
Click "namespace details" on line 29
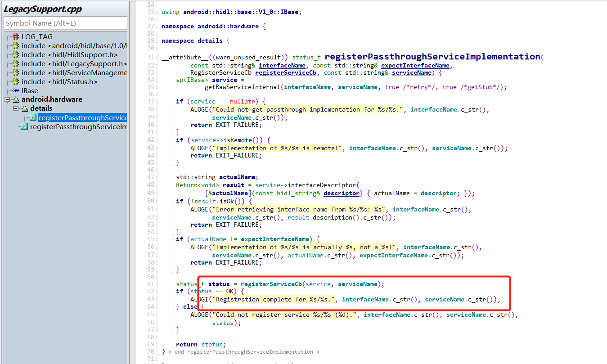[x=192, y=40]
